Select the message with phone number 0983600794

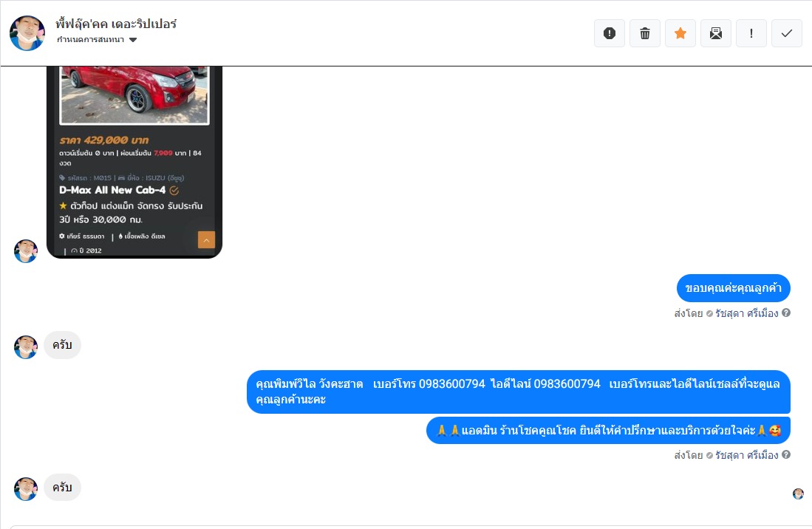(x=519, y=392)
